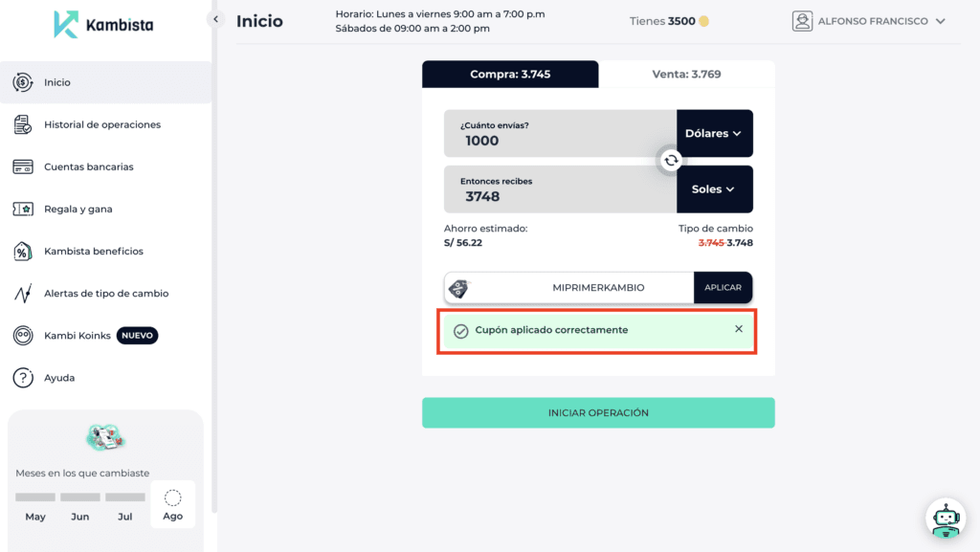Viewport: 980px width, 552px height.
Task: Click the Kambi Koinks piggy icon
Action: [23, 336]
